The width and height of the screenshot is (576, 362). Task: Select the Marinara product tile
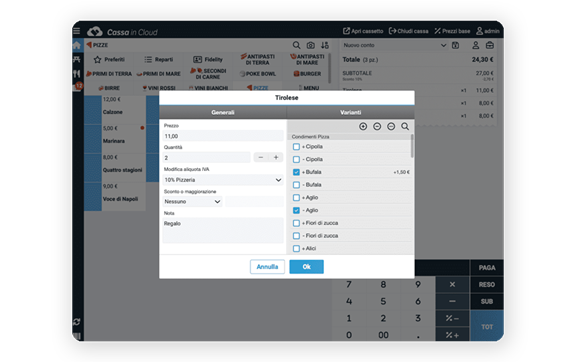coord(115,139)
